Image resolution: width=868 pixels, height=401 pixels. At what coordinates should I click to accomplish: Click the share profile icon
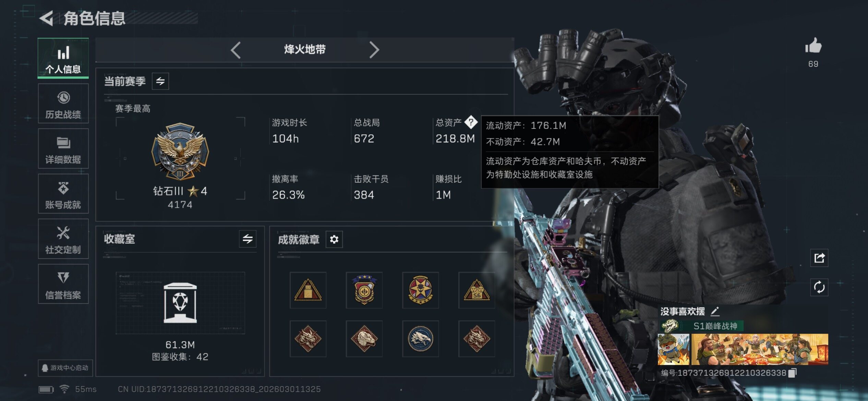click(x=819, y=258)
